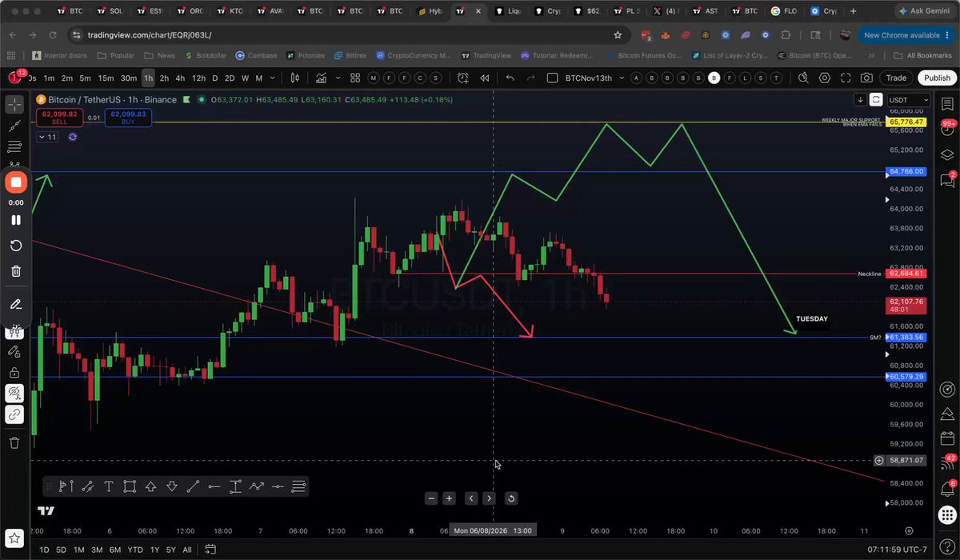
Task: Toggle hide all drawings eye icon
Action: pyautogui.click(x=14, y=393)
